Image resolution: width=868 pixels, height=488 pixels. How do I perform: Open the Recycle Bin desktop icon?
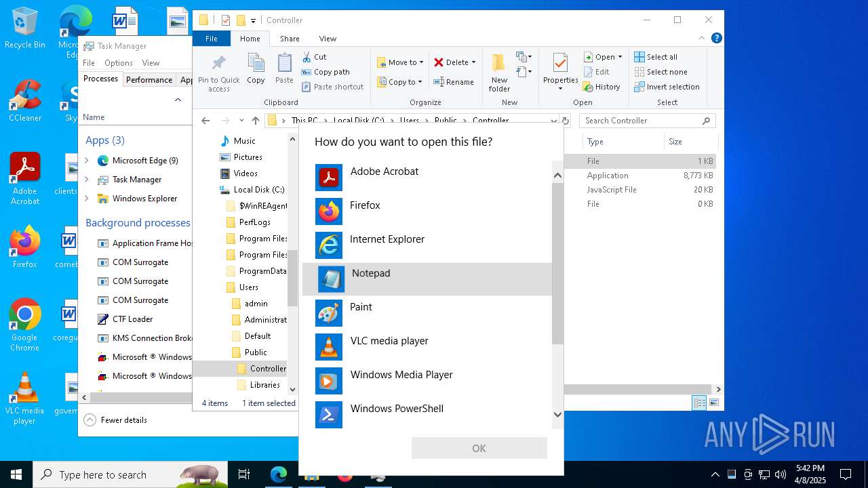(x=24, y=28)
